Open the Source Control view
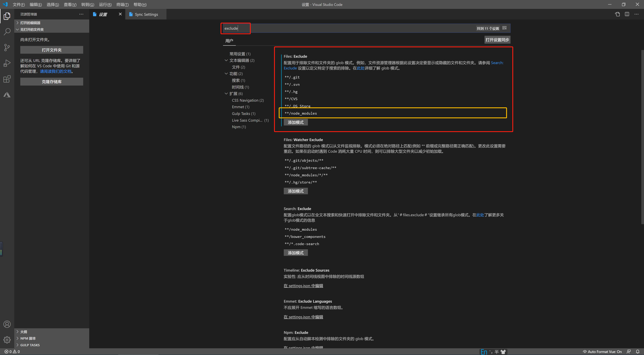 click(x=7, y=47)
